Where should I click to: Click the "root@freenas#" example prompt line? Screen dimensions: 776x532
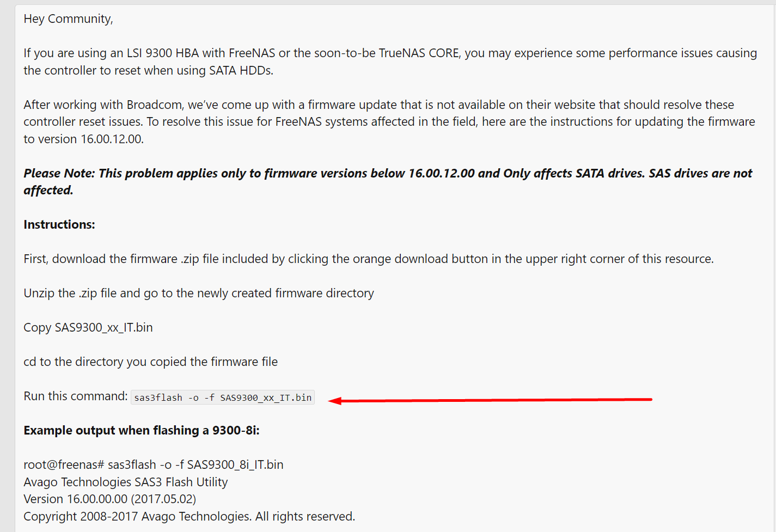pos(154,464)
